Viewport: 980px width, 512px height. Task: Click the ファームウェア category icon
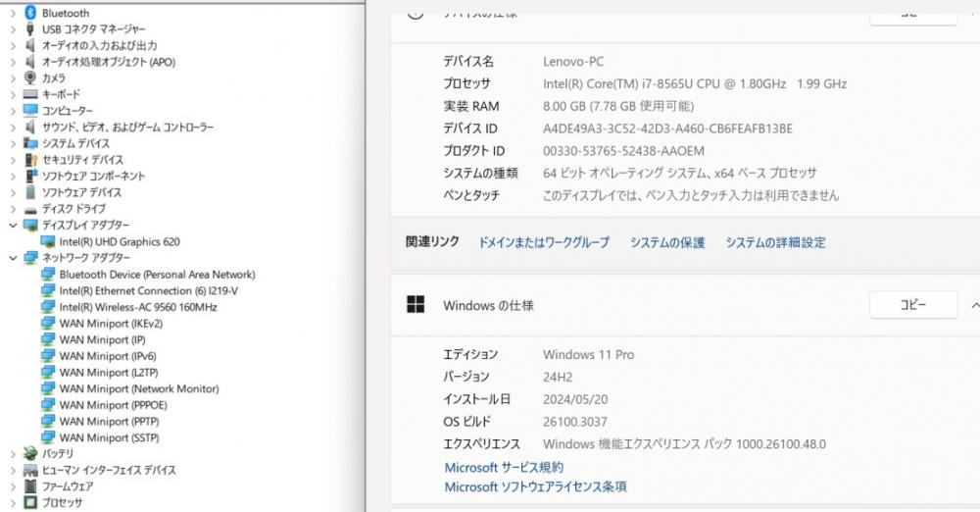click(x=30, y=486)
